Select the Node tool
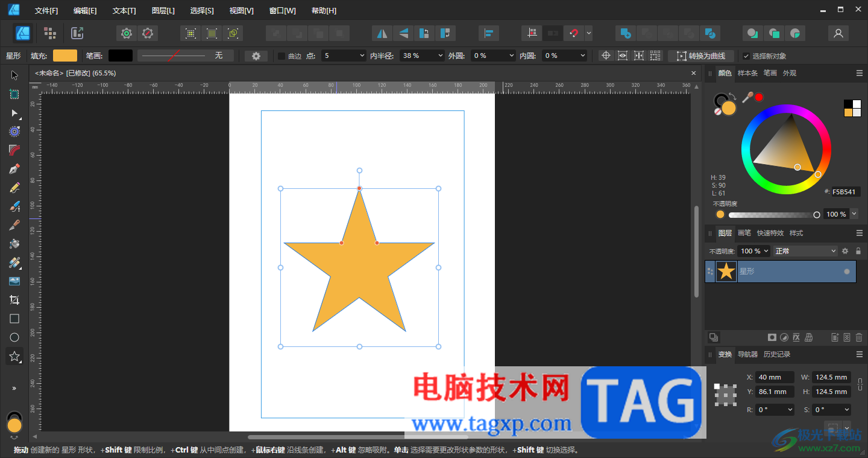The width and height of the screenshot is (868, 458). click(x=14, y=113)
